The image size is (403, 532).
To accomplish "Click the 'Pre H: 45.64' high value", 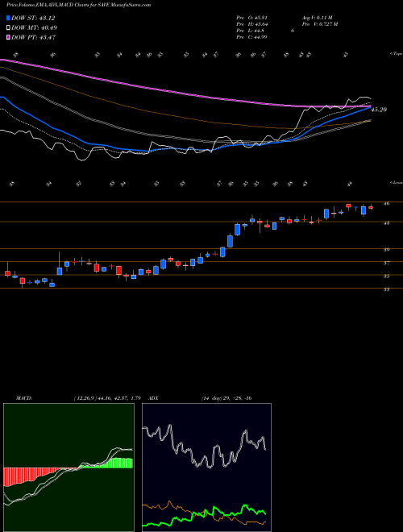I will (252, 24).
